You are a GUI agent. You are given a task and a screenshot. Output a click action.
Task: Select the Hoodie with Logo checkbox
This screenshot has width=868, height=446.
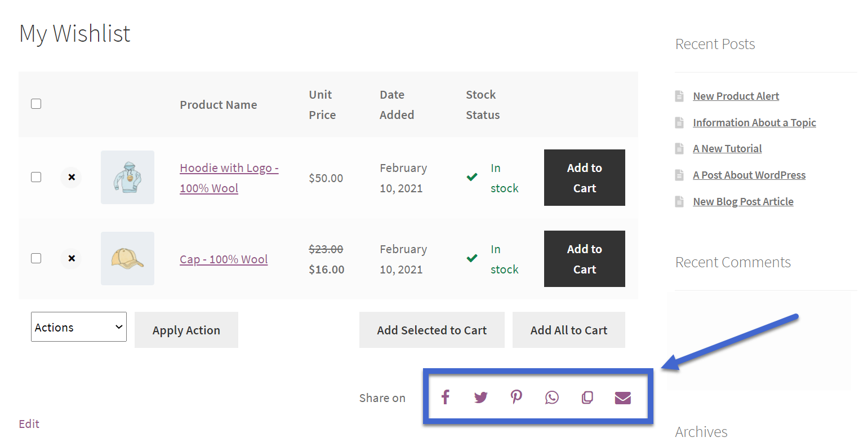[x=35, y=176]
